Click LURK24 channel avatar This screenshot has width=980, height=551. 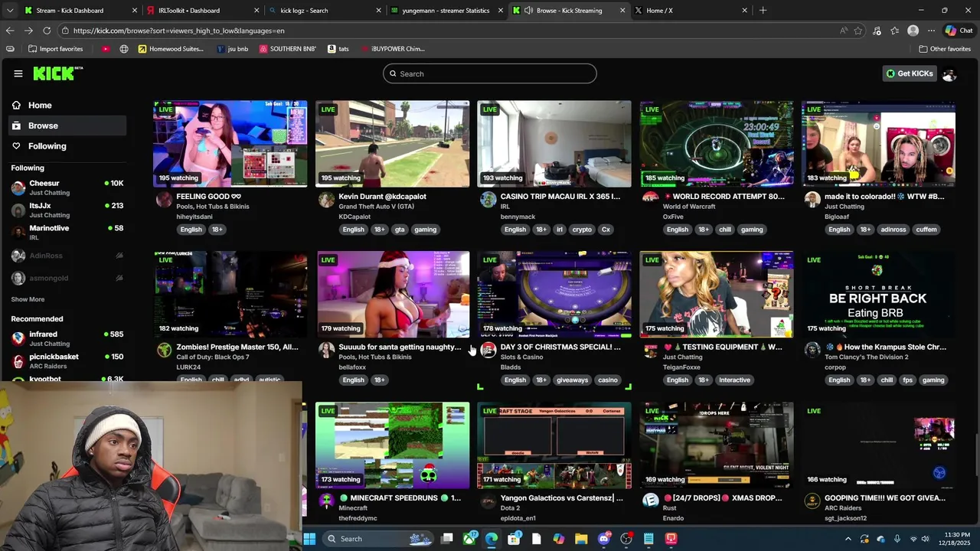click(164, 350)
